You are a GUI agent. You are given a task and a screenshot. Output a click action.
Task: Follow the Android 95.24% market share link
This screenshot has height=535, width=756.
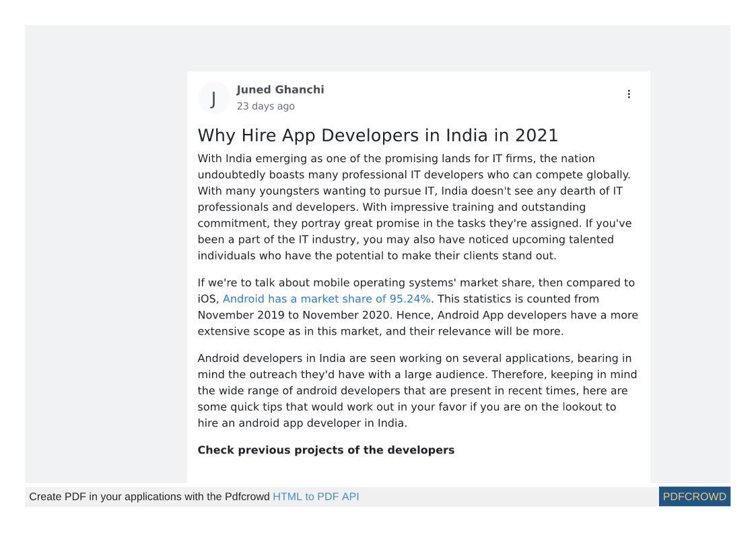[x=327, y=299]
